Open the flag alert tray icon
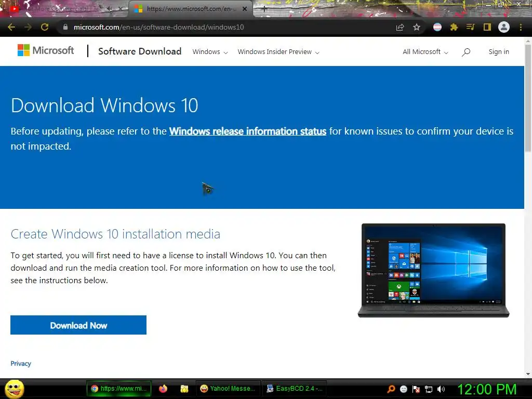532x399 pixels. pos(416,389)
